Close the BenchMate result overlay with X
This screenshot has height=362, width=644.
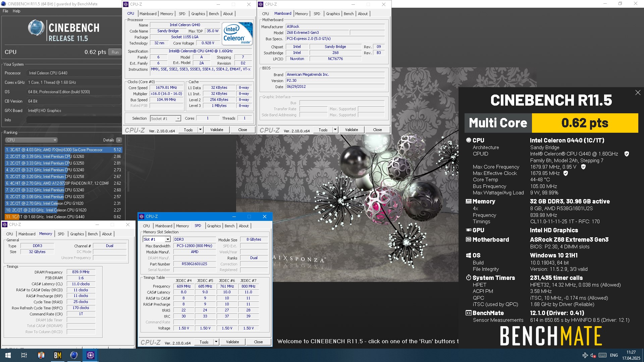tap(638, 93)
